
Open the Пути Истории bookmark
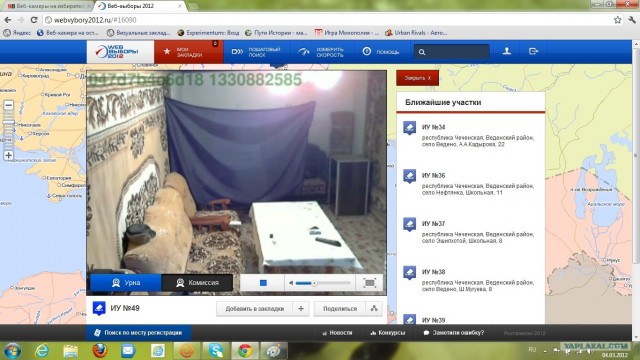(x=276, y=33)
